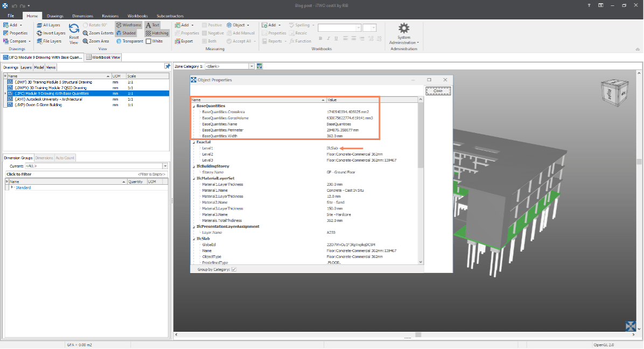Select Zoom Extents
Viewport: 644px width, 349px height.
pyautogui.click(x=98, y=33)
